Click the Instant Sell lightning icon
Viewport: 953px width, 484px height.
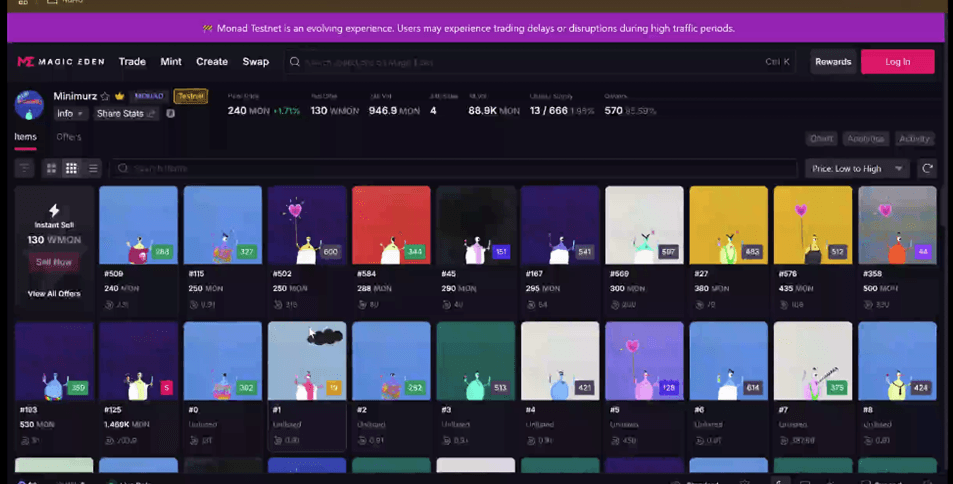click(x=54, y=210)
